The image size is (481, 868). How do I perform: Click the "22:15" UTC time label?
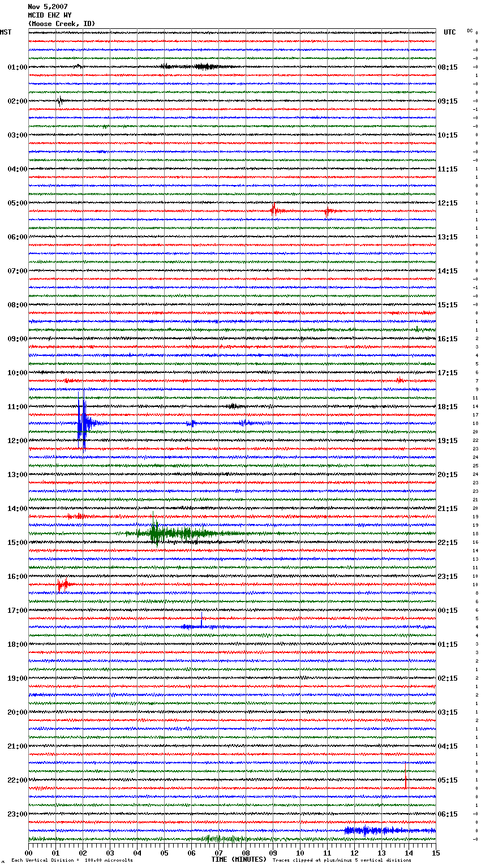[x=448, y=543]
